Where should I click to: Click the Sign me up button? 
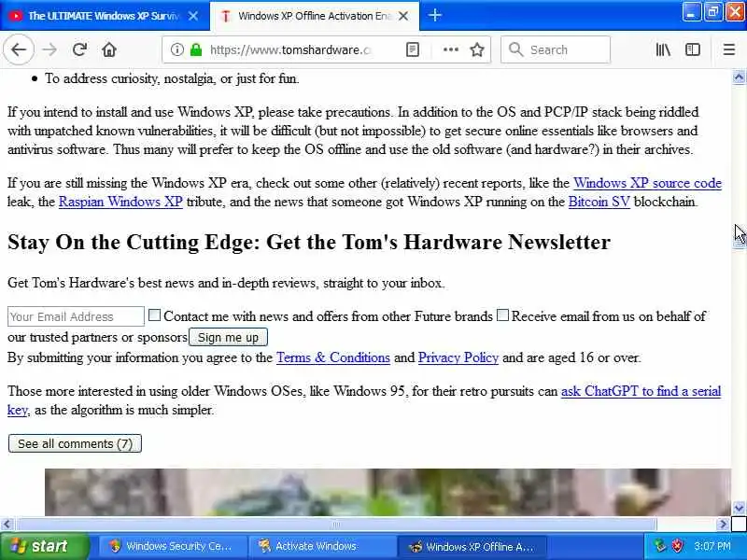pos(228,337)
